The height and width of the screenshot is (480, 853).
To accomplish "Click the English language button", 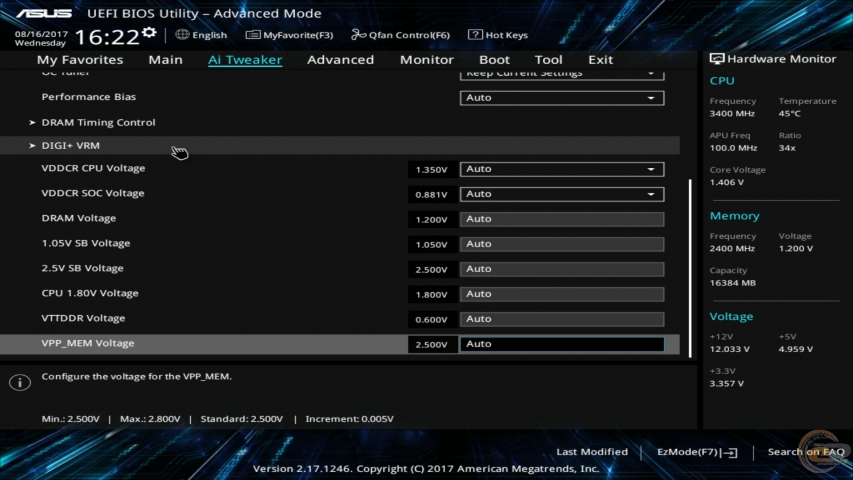I will [x=209, y=35].
